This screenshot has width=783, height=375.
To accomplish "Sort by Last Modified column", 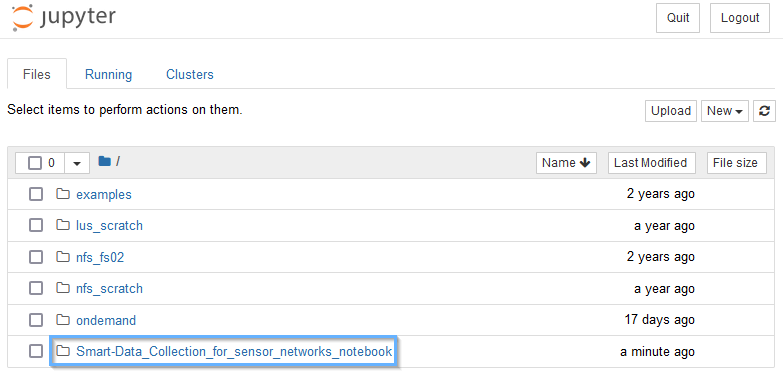I will [x=651, y=163].
